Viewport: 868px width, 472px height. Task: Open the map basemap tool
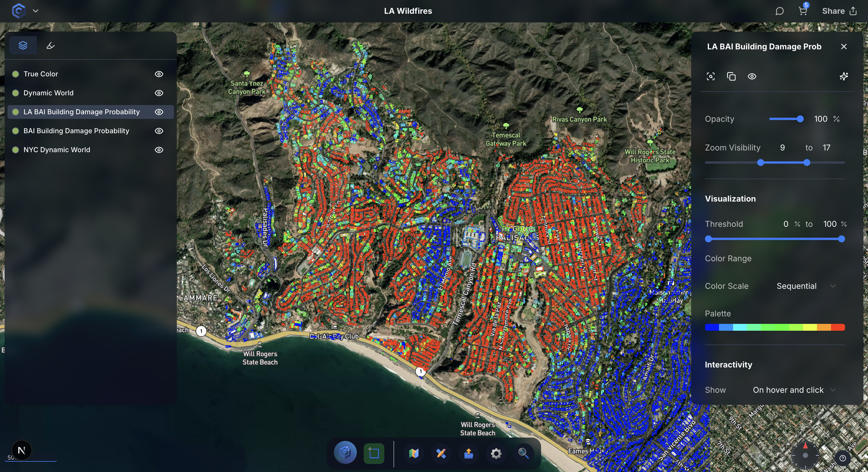[414, 453]
